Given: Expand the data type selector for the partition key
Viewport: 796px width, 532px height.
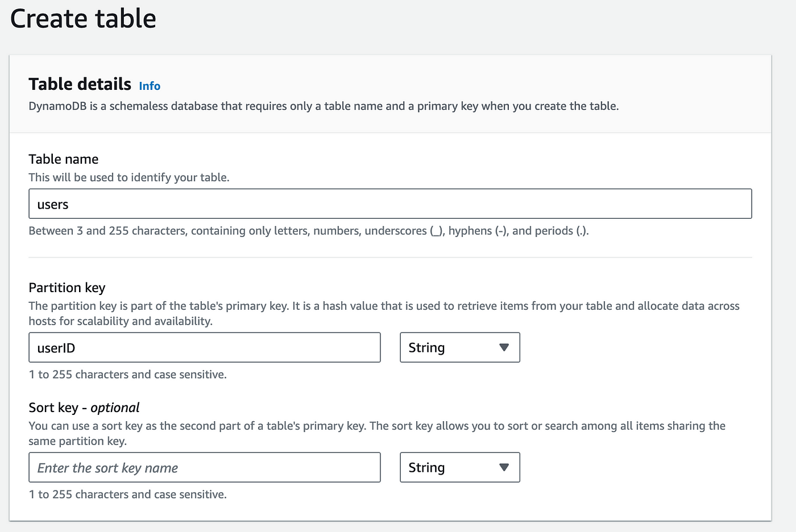Looking at the screenshot, I should (x=459, y=347).
